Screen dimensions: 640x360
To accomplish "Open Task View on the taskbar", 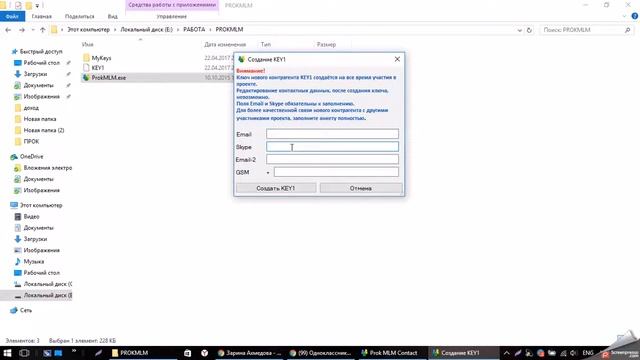I will (x=24, y=353).
